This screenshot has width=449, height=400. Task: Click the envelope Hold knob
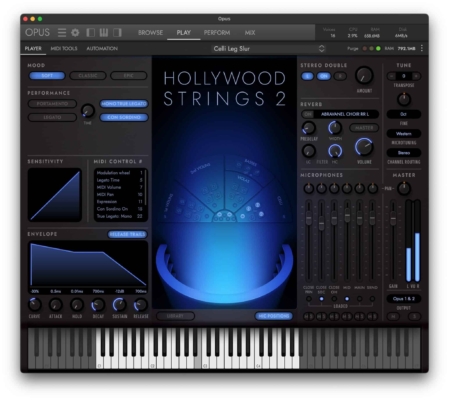(x=77, y=304)
